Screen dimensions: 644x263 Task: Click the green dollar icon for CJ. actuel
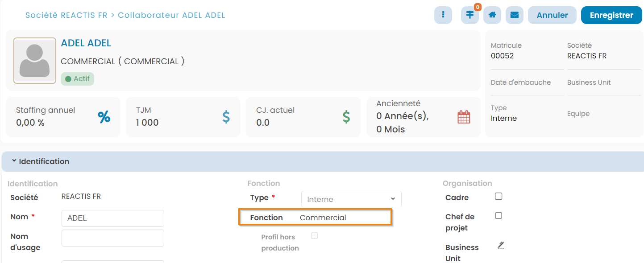346,117
